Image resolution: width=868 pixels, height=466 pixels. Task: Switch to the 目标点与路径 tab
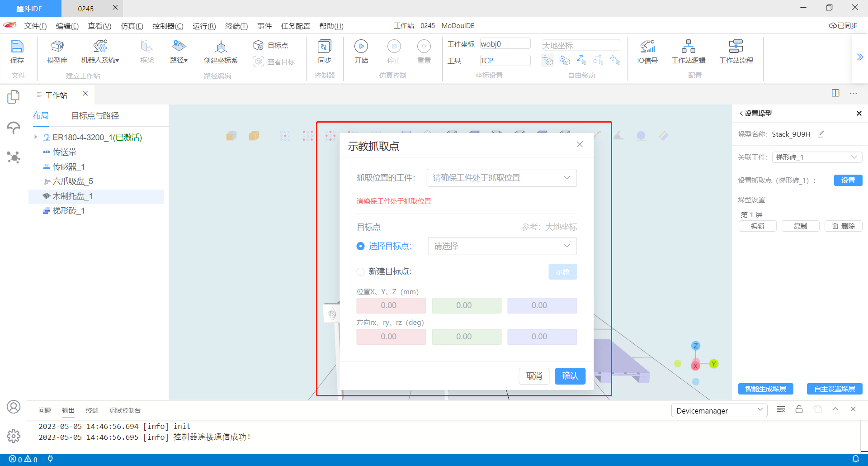click(x=95, y=116)
